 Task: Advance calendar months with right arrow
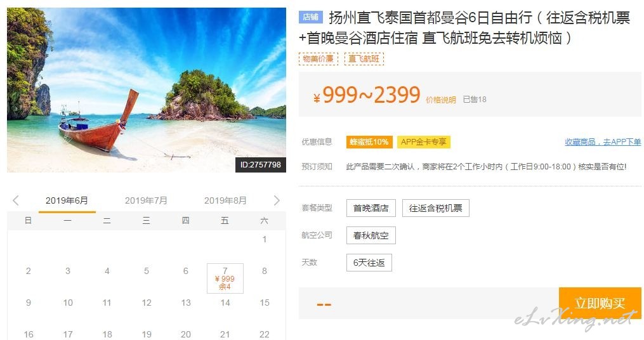pyautogui.click(x=277, y=200)
